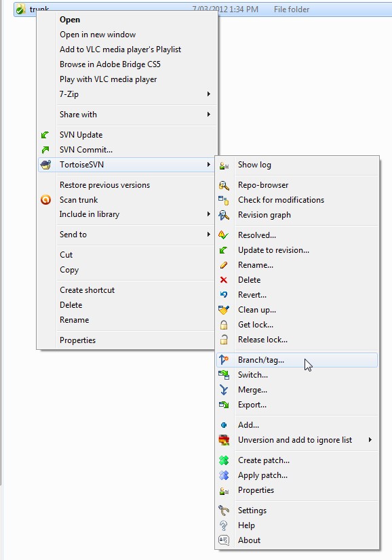Click the Merge arrows icon
The height and width of the screenshot is (560, 392).
[224, 390]
